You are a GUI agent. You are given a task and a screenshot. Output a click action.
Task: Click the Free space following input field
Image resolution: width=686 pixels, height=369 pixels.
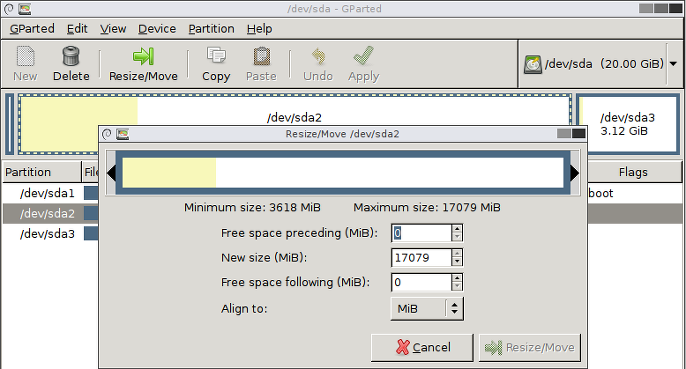(x=421, y=282)
